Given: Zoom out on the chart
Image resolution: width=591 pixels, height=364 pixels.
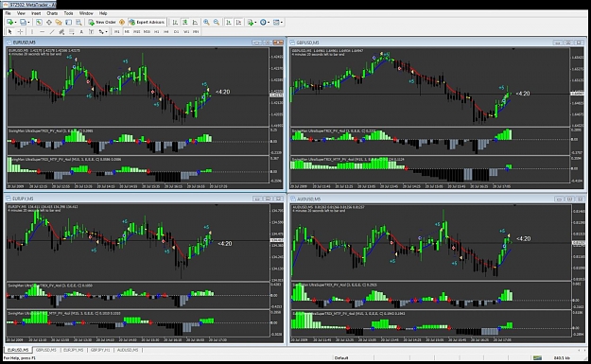Looking at the screenshot, I should pos(217,23).
